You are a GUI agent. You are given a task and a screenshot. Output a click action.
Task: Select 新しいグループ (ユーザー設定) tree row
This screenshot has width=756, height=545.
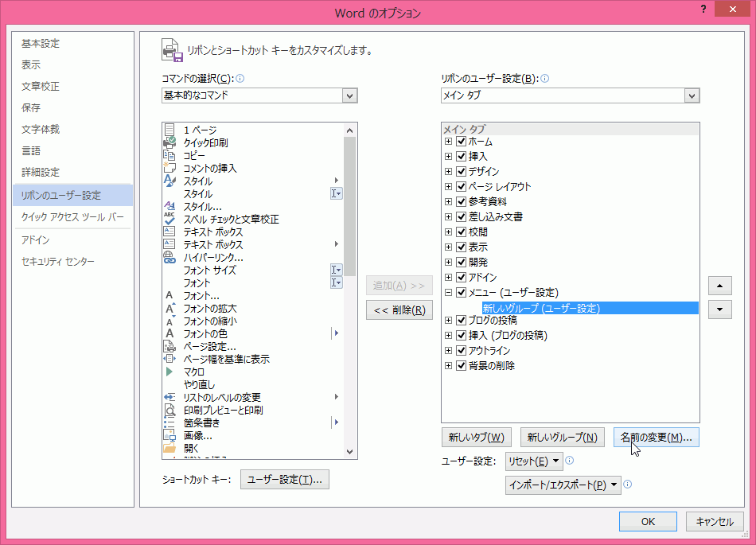click(590, 308)
